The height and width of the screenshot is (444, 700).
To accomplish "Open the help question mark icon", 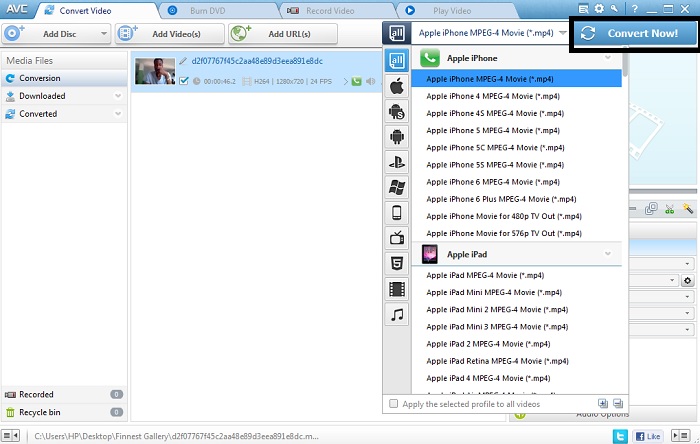I will 634,8.
